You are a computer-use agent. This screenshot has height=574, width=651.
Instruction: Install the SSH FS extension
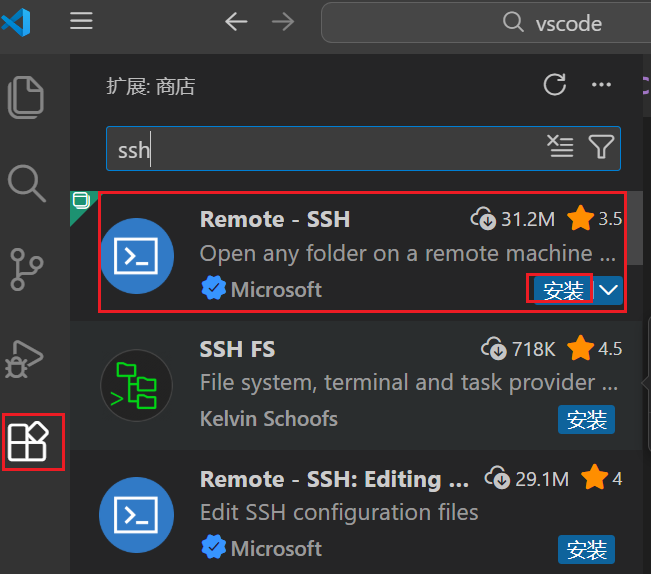tap(586, 420)
